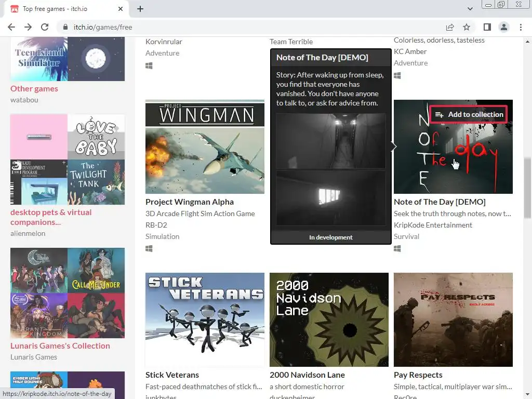Windows icon under Note of The Day
This screenshot has height=399, width=532.
point(397,249)
